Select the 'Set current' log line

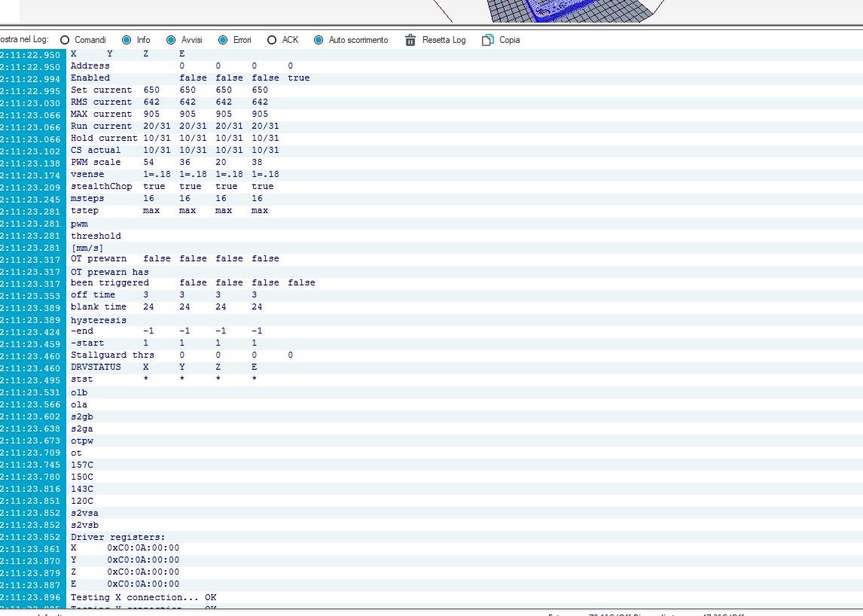tap(101, 90)
